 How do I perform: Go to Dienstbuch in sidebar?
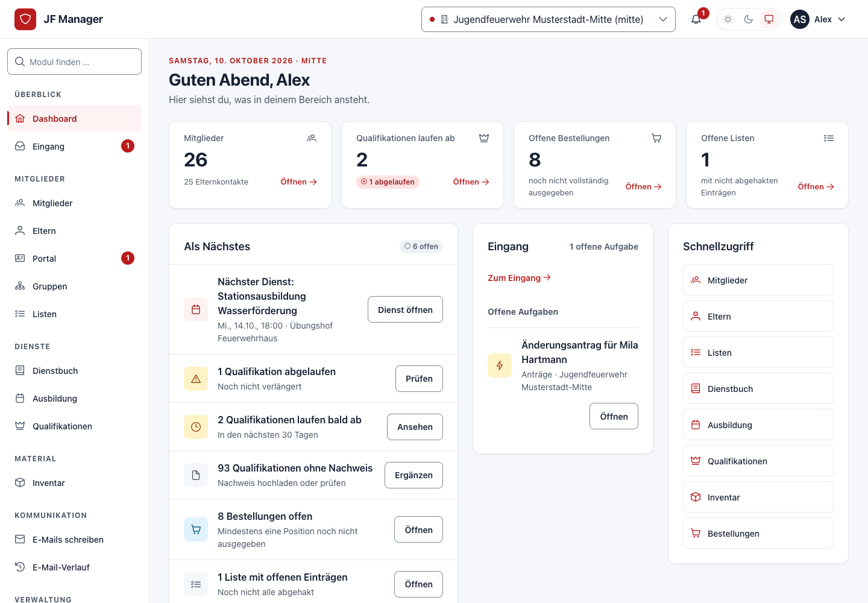point(75,370)
